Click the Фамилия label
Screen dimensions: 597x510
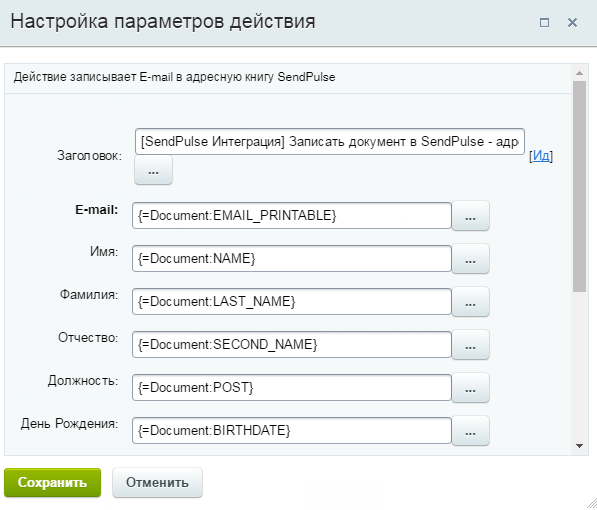[x=89, y=295]
